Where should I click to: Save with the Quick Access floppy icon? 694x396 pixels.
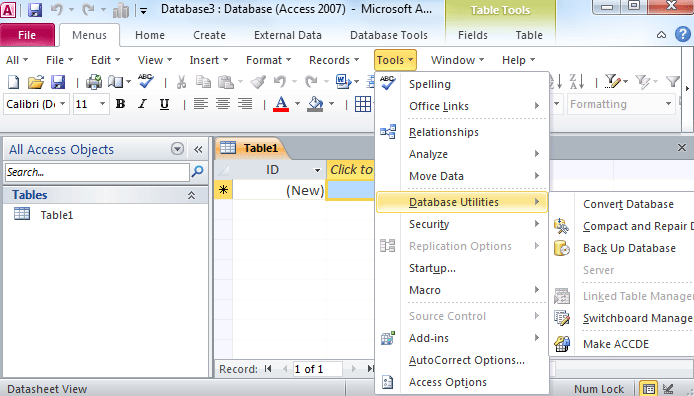click(35, 10)
